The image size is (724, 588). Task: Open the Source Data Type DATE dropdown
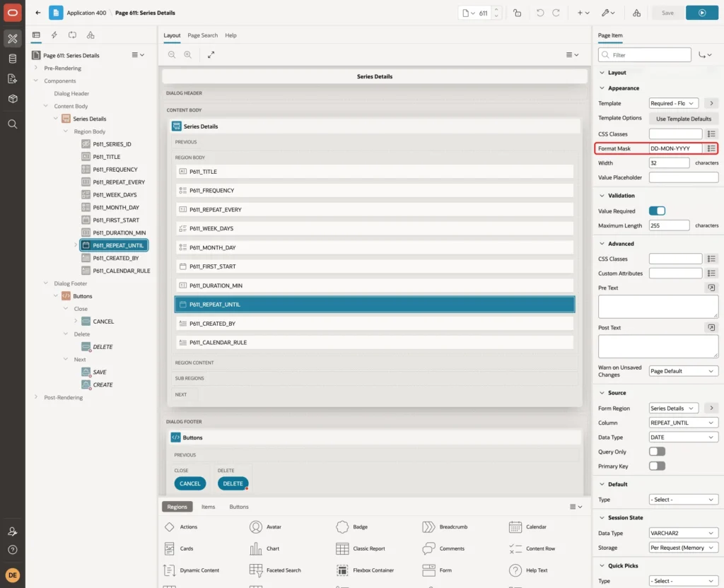coord(684,437)
